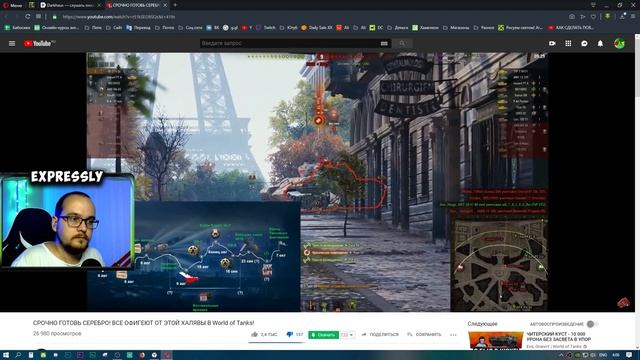Image resolution: width=640 pixels, height=360 pixels.
Task: Close the Darkhaus tab
Action: click(x=99, y=5)
